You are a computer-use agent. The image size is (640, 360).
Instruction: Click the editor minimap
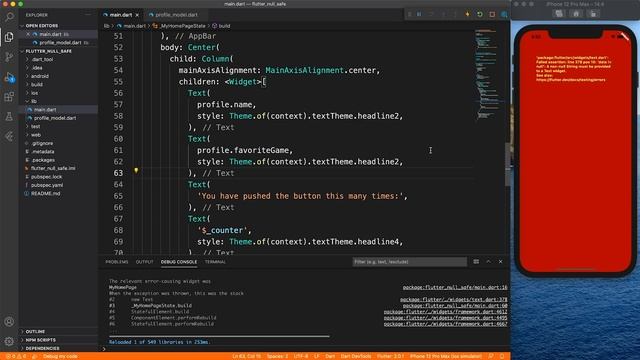click(x=489, y=73)
